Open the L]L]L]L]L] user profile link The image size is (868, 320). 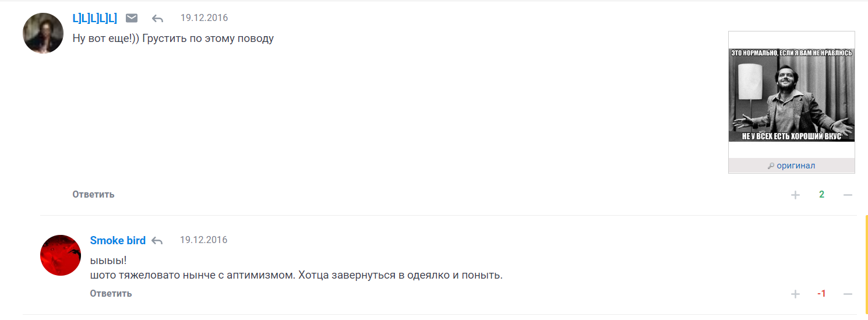(x=95, y=18)
